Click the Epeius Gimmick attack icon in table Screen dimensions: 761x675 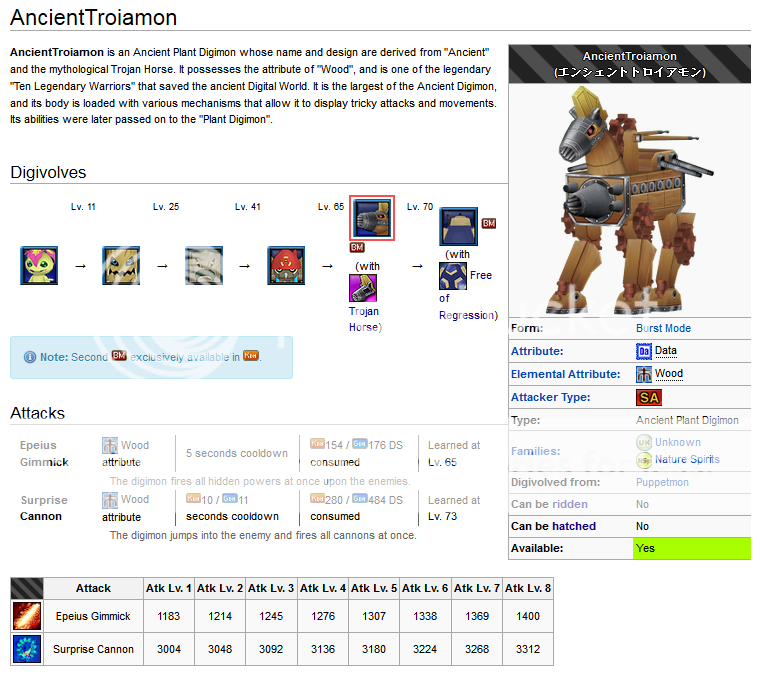click(27, 616)
